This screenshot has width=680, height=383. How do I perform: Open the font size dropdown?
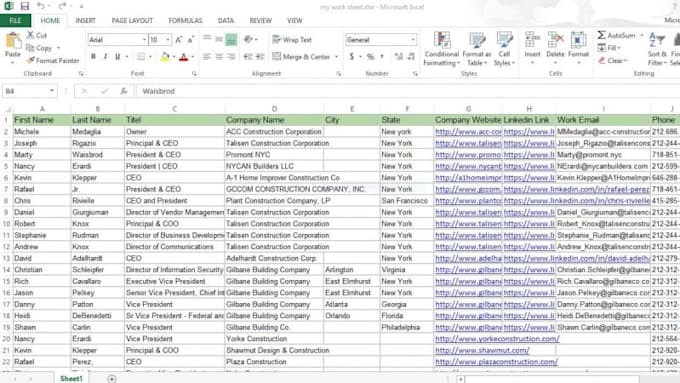click(x=168, y=40)
